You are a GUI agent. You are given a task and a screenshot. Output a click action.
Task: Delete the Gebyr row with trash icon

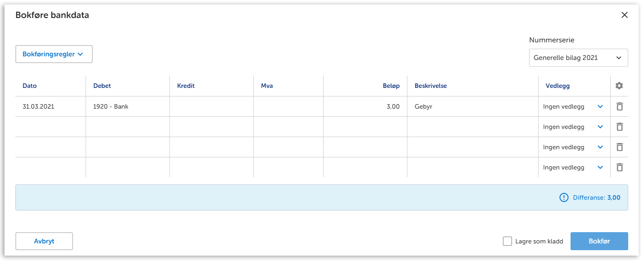click(619, 107)
